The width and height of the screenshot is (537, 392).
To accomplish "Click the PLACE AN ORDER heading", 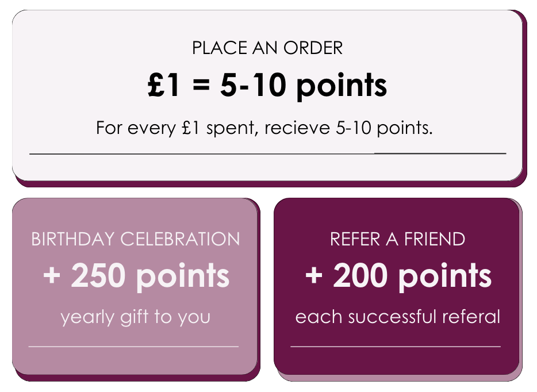I will (267, 48).
